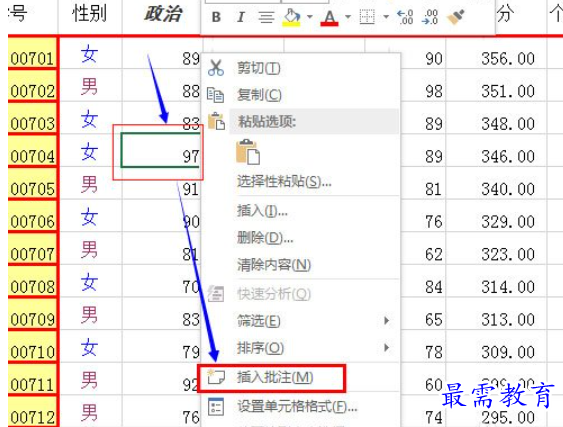563x427 pixels.
Task: Open the font color dropdown arrow
Action: [x=348, y=17]
